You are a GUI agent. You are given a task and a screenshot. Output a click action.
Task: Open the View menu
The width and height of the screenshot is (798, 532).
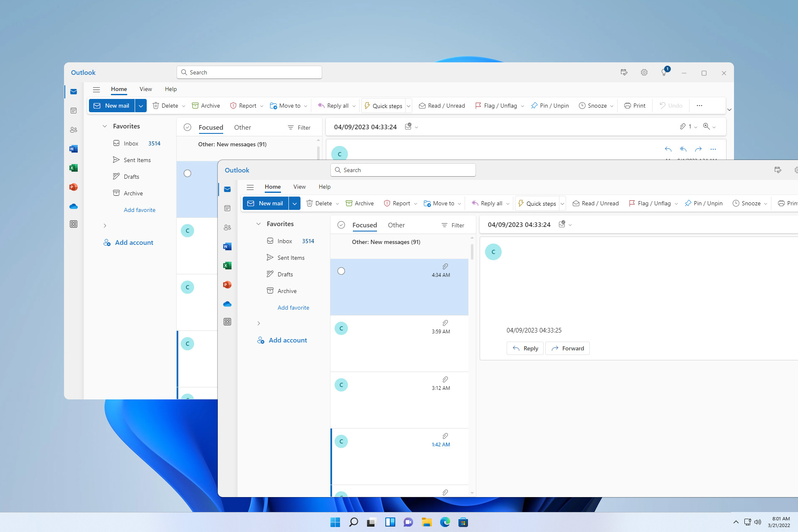299,187
